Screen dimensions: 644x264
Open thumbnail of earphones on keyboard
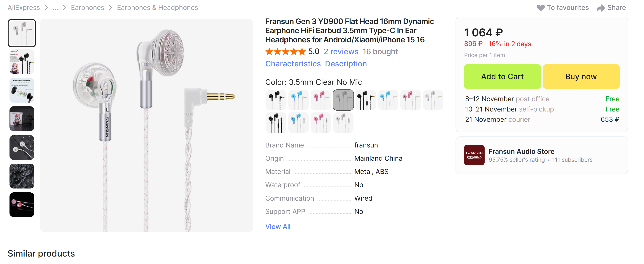(x=22, y=147)
